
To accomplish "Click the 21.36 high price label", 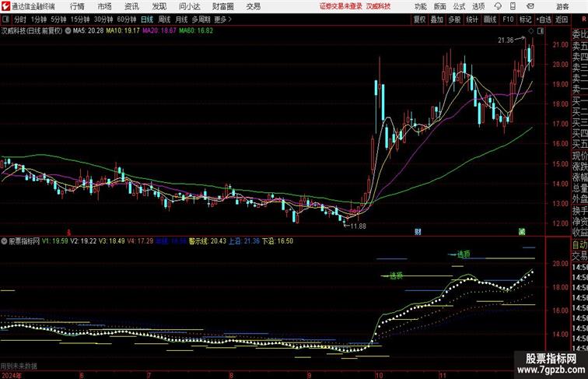I will [506, 40].
